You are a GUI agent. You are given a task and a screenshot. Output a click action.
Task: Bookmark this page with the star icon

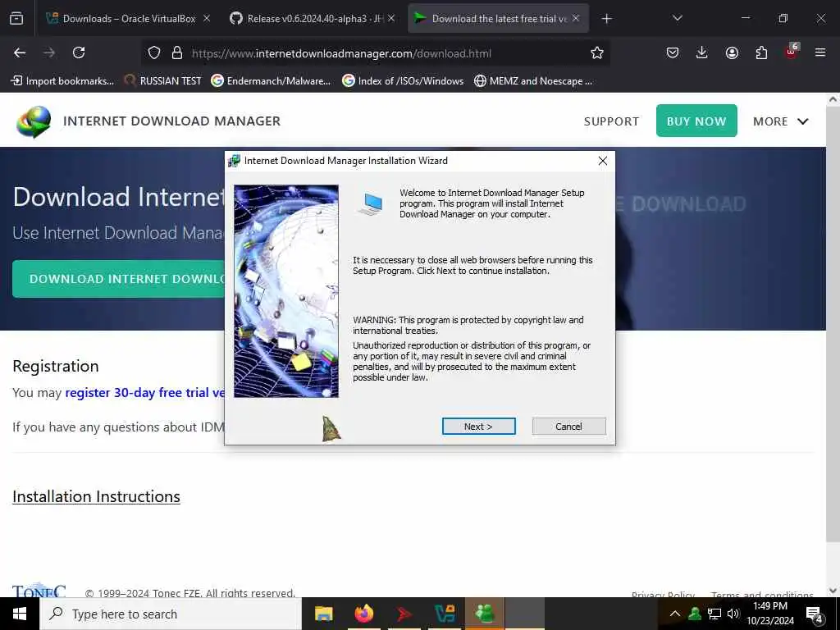(597, 52)
